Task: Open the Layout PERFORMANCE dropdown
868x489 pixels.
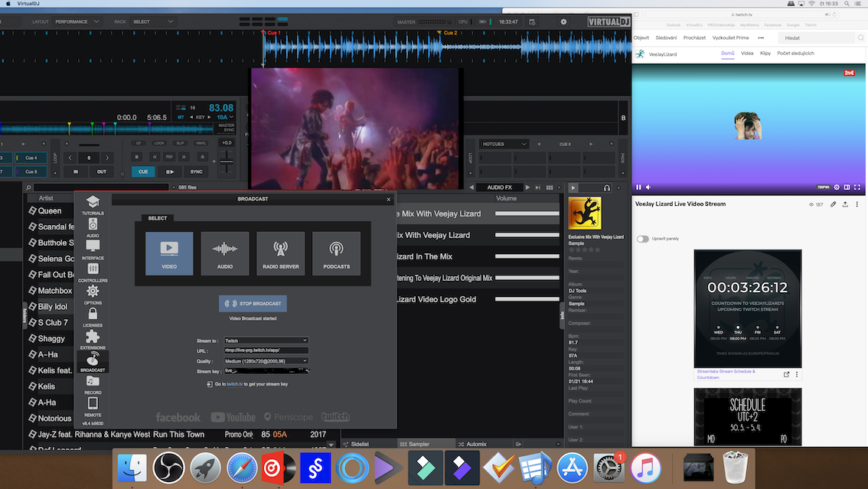Action: click(77, 22)
